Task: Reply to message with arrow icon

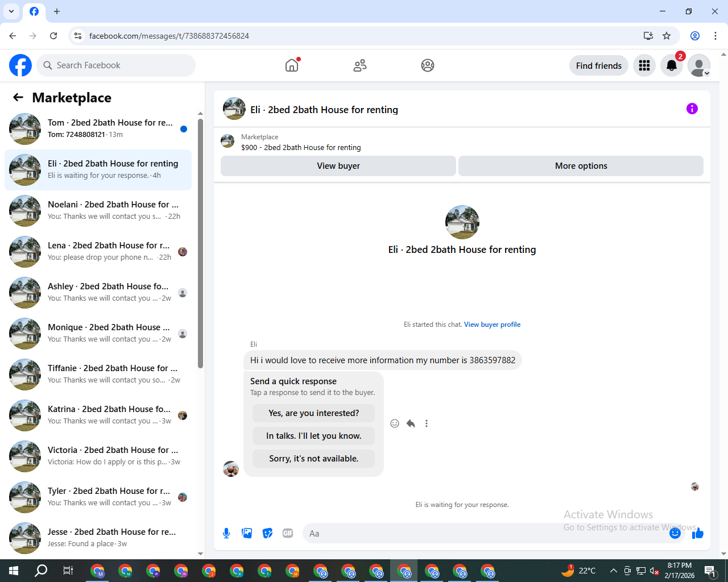Action: coord(411,423)
